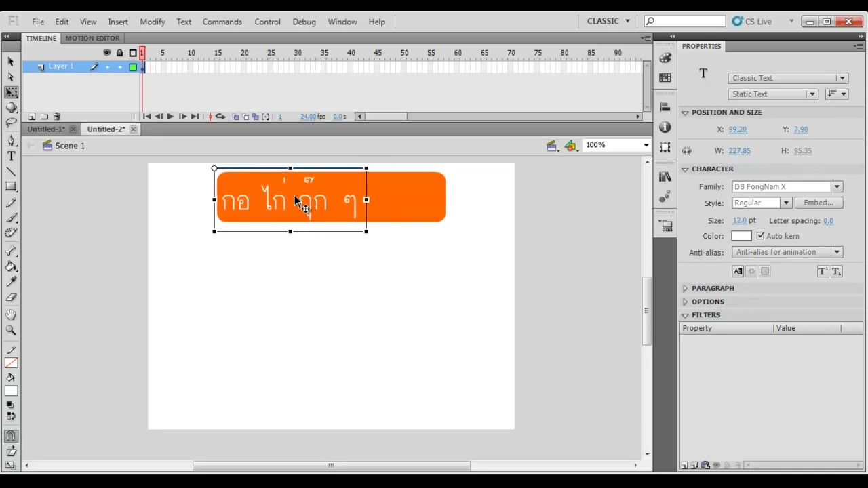Viewport: 868px width, 488px height.
Task: Toggle superscript button in Character section
Action: pos(823,271)
